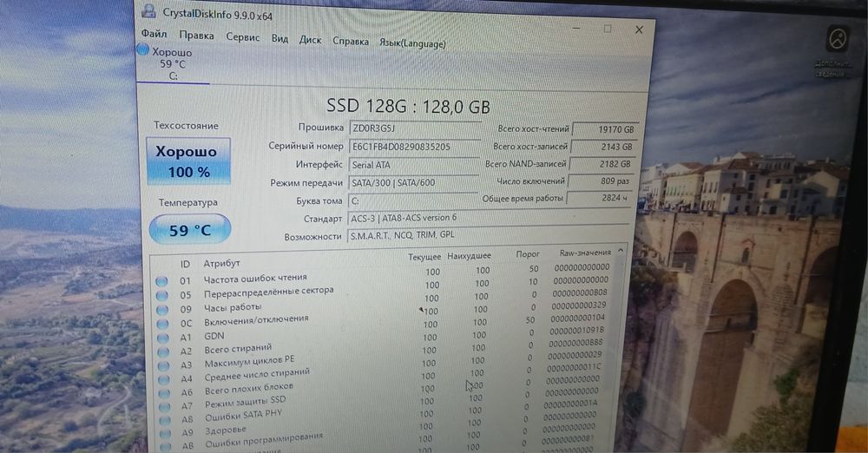Click the Прошивка field ZD0R3G5J
The width and height of the screenshot is (868, 453).
point(415,128)
